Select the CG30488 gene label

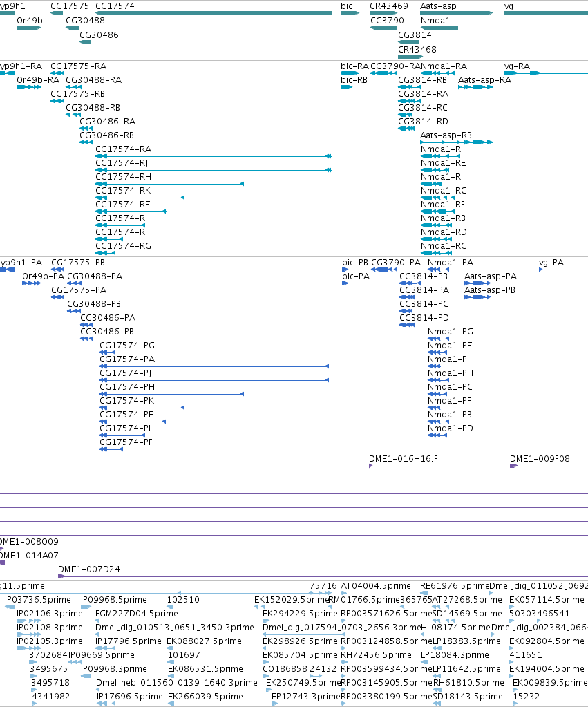click(85, 20)
